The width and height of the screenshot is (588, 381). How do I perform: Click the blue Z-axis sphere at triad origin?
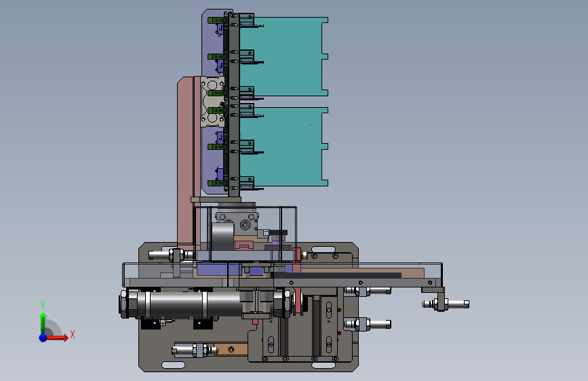43,338
